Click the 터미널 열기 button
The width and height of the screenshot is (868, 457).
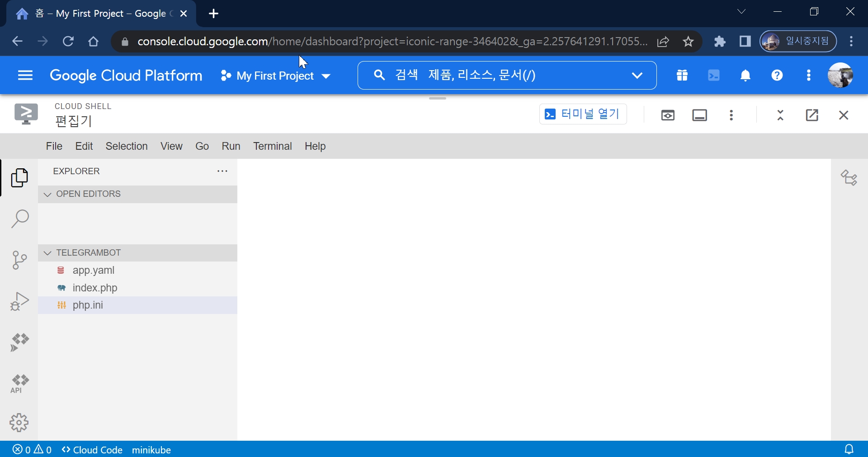583,114
